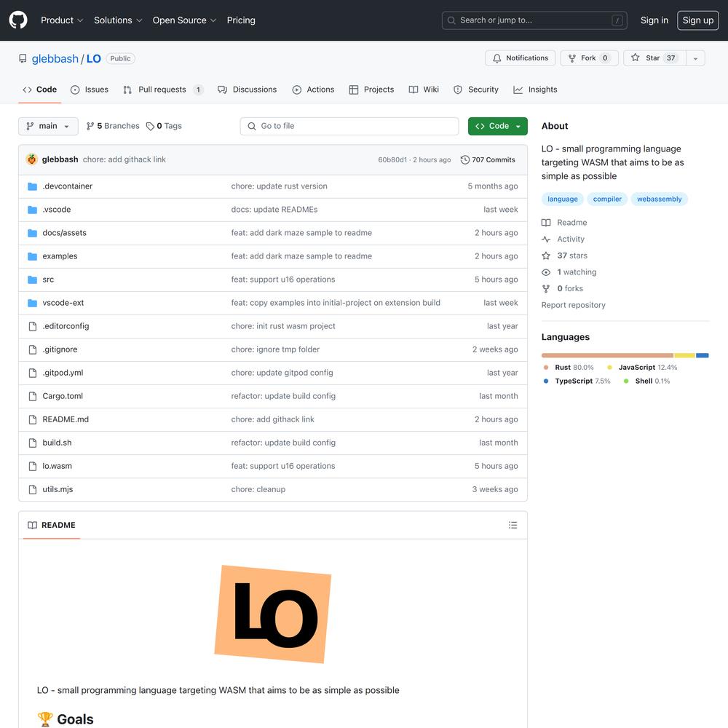Switch to the Security tab
The image size is (728, 728).
click(x=476, y=90)
